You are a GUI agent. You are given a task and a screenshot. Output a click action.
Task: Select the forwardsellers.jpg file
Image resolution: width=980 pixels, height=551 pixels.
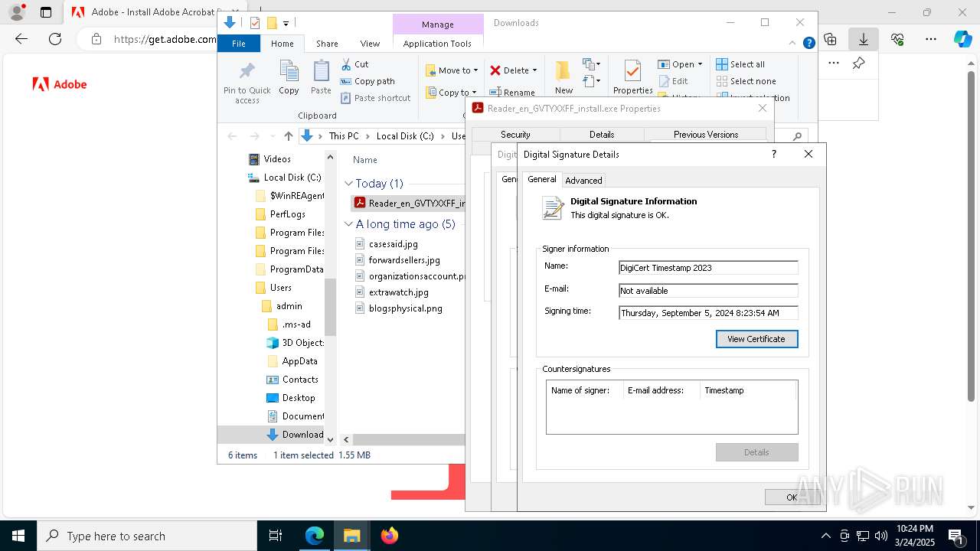coord(397,260)
